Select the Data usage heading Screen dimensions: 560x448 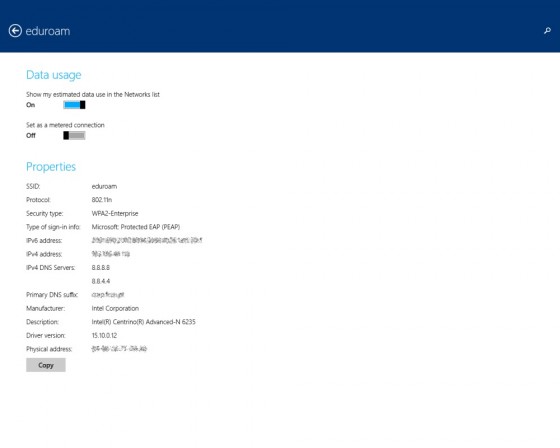click(x=54, y=75)
